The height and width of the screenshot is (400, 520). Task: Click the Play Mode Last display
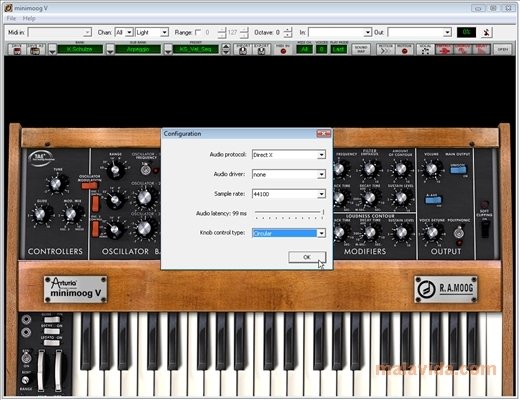pos(338,50)
